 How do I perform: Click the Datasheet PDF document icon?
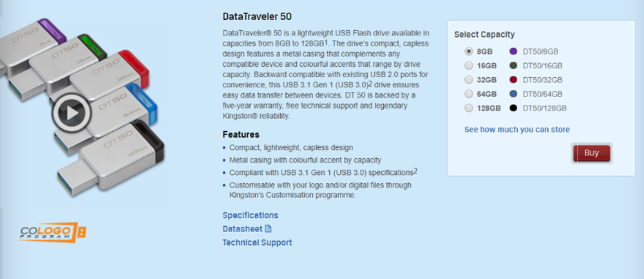269,229
